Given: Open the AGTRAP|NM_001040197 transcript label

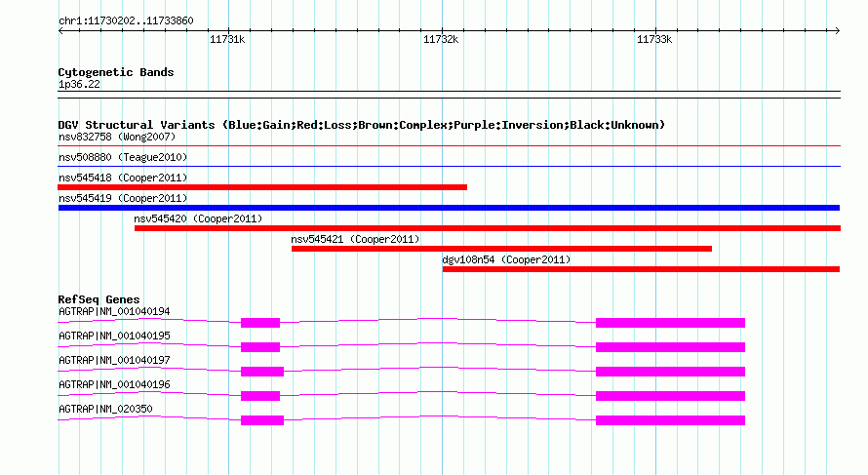Looking at the screenshot, I should (x=114, y=361).
